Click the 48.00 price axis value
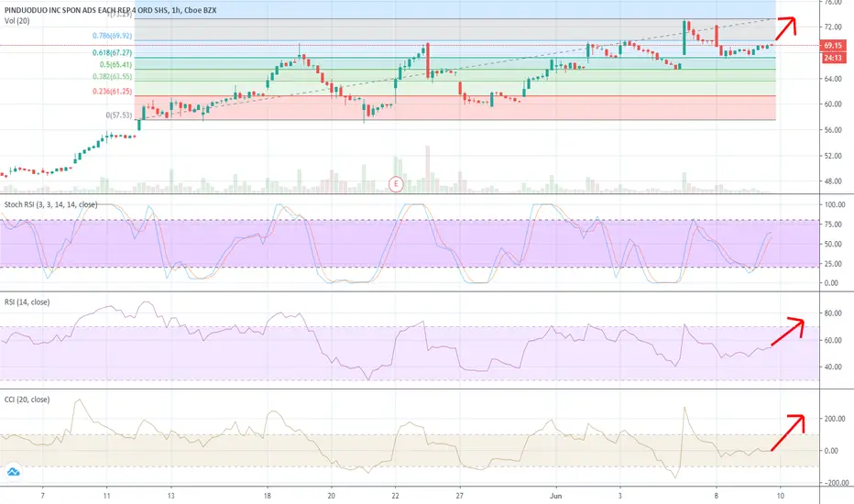 (833, 181)
